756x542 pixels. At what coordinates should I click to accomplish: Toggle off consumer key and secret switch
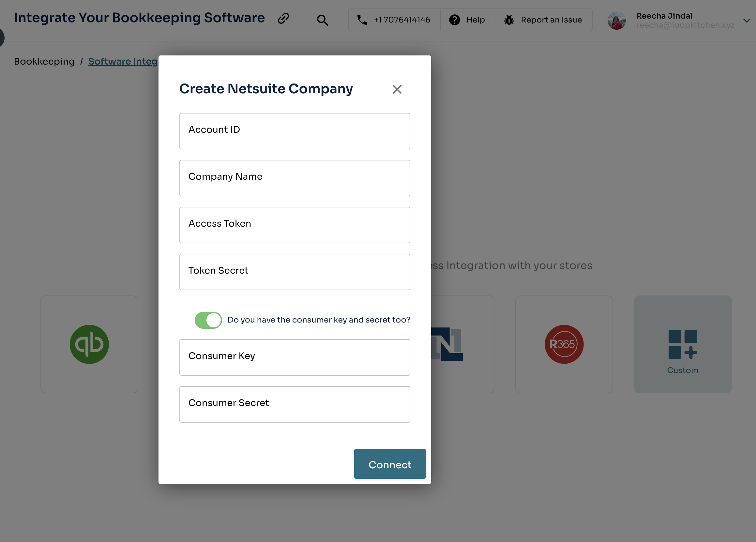[208, 320]
